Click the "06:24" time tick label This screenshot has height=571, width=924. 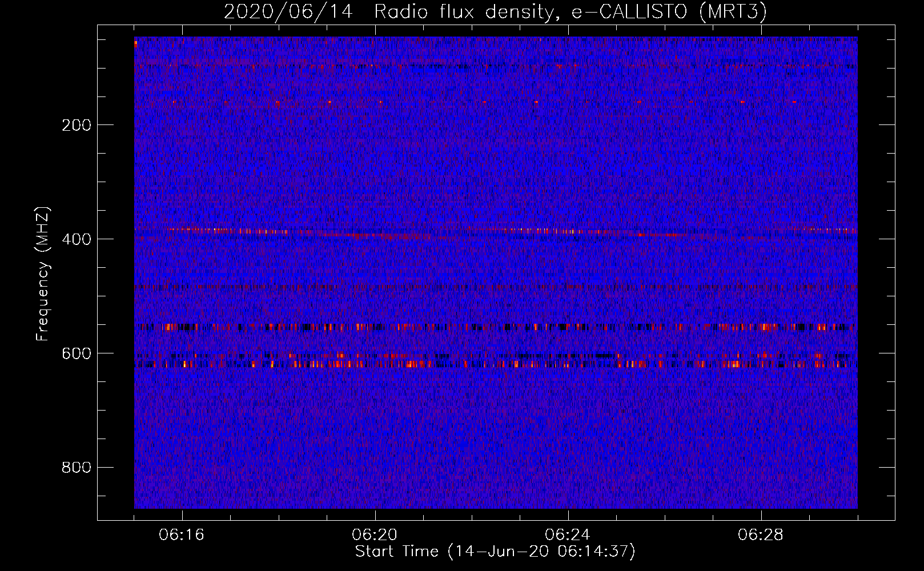(x=568, y=535)
